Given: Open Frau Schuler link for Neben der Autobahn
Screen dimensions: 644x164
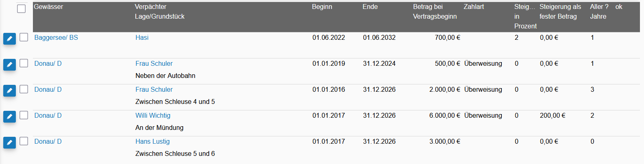Looking at the screenshot, I should pyautogui.click(x=154, y=63).
